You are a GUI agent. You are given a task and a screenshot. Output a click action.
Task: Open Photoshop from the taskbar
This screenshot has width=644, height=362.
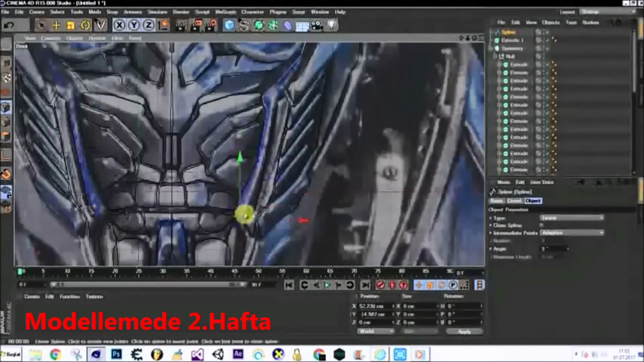(116, 354)
